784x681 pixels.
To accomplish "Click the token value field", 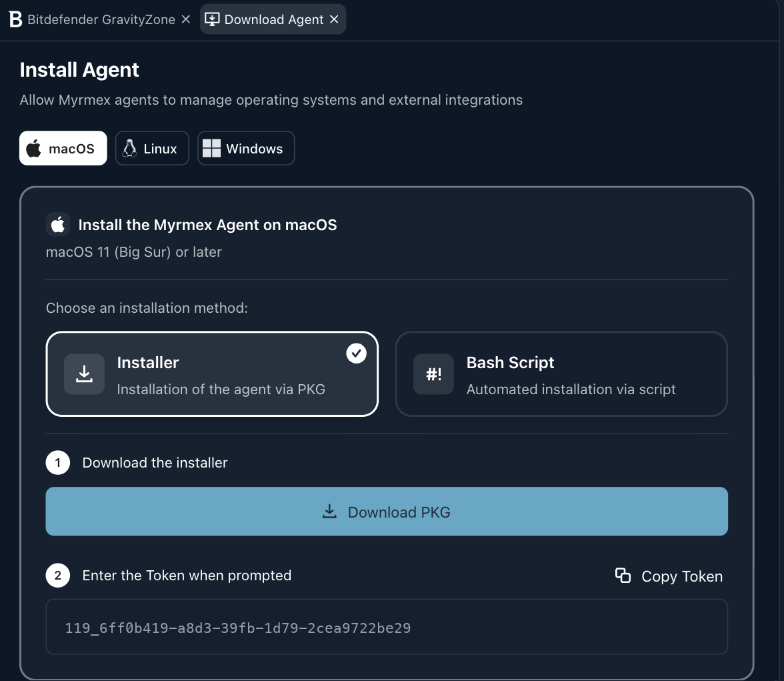I will click(387, 627).
